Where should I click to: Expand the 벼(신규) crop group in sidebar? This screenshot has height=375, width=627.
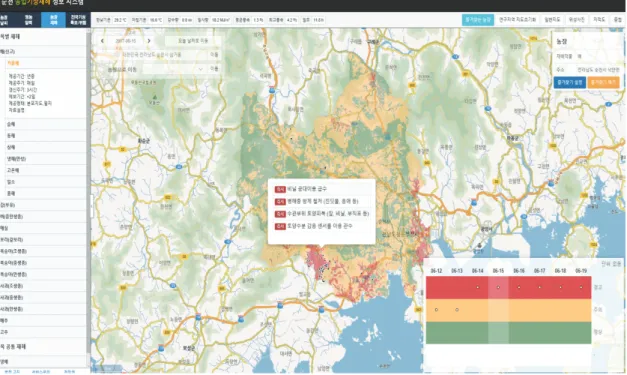pyautogui.click(x=43, y=52)
